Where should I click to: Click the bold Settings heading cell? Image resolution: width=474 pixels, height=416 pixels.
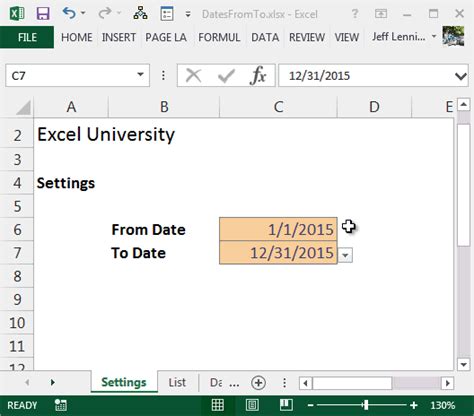(66, 183)
